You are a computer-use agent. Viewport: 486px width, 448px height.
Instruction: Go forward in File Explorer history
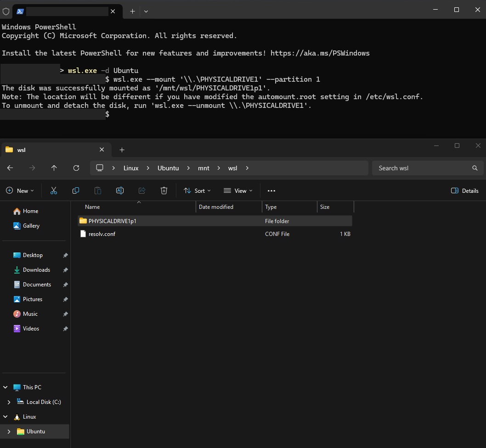pos(32,168)
